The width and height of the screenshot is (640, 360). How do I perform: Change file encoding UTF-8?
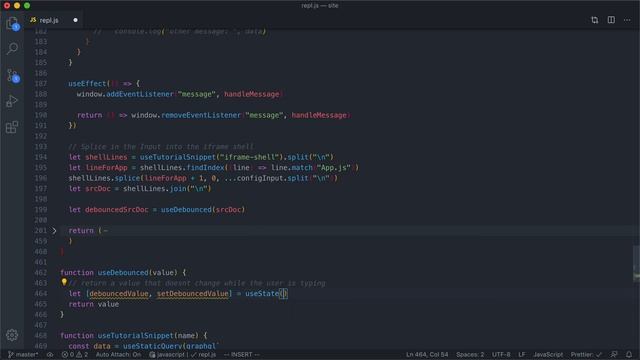point(501,355)
